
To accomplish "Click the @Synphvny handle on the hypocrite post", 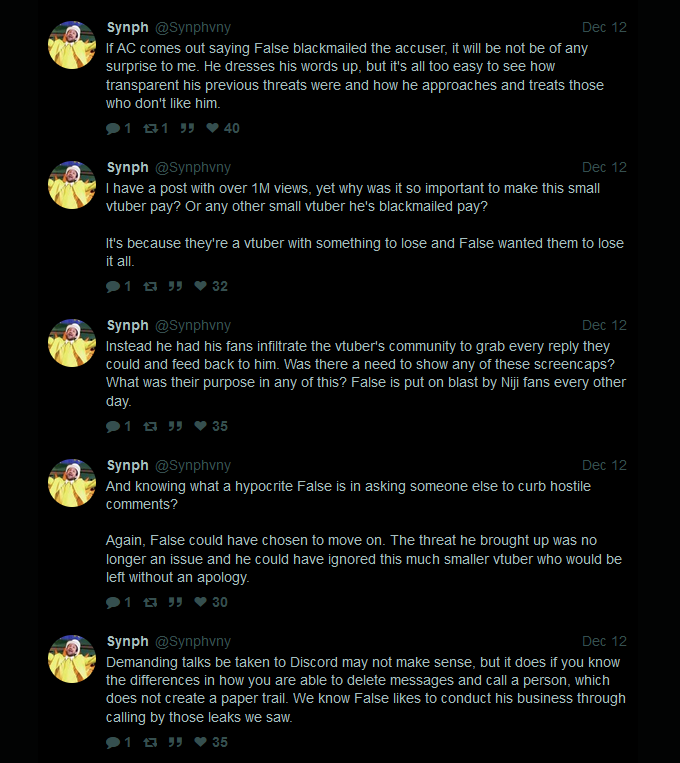I will 193,466.
